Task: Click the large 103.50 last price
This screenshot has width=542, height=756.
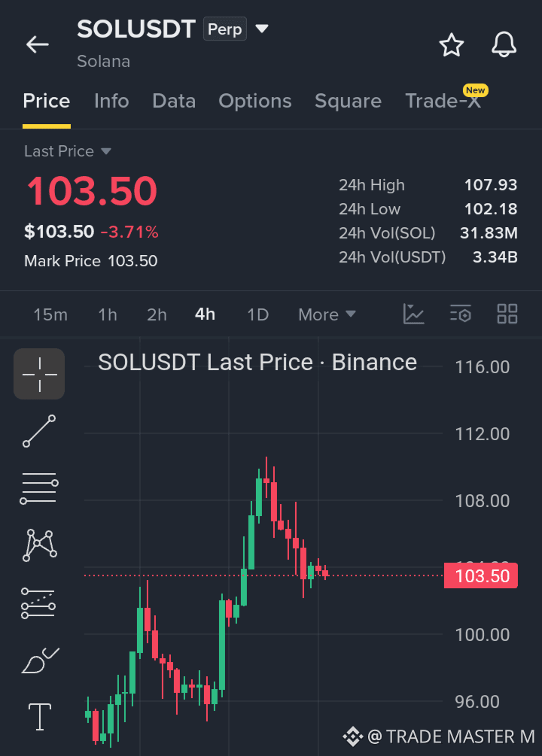Action: coord(92,191)
